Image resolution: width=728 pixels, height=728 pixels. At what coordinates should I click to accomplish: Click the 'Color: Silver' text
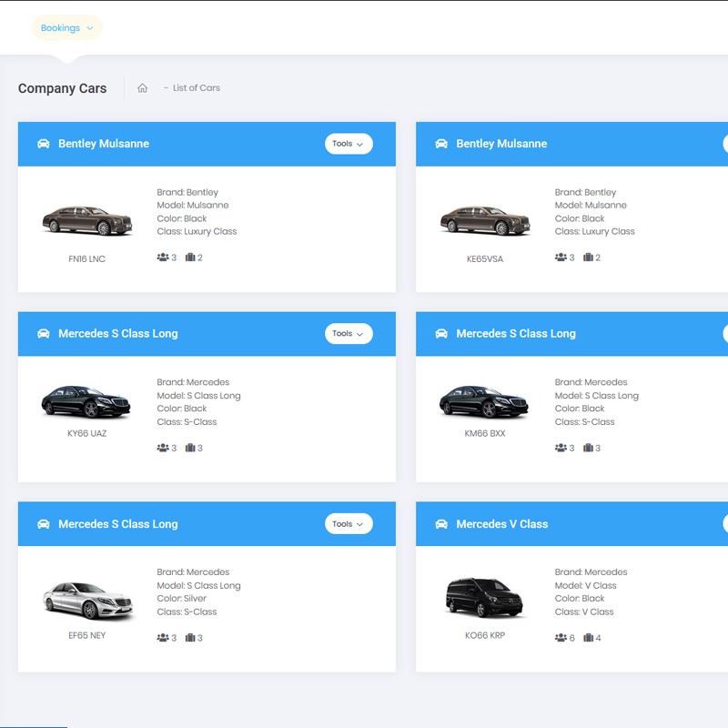coord(181,599)
